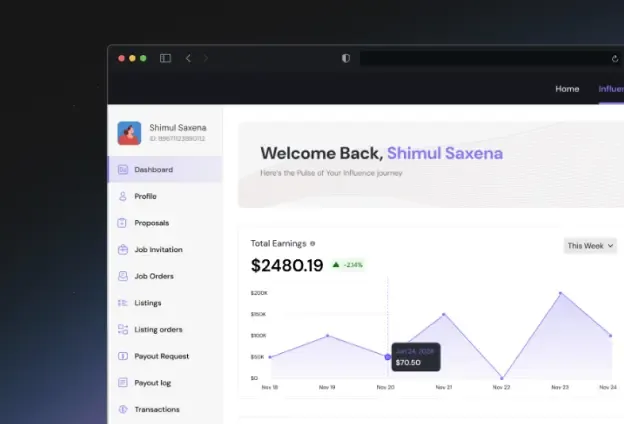Click the user ID under Shimul Saxena
This screenshot has height=424, width=624.
tap(177, 139)
